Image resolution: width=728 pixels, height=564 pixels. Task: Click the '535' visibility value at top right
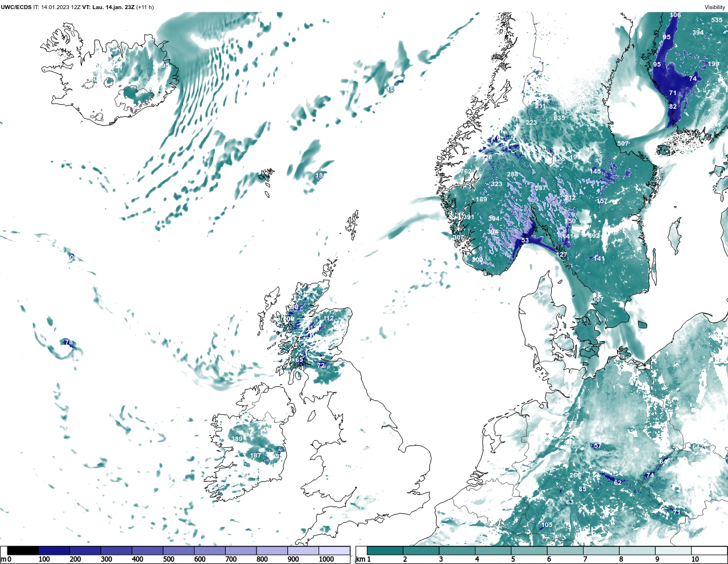717,20
